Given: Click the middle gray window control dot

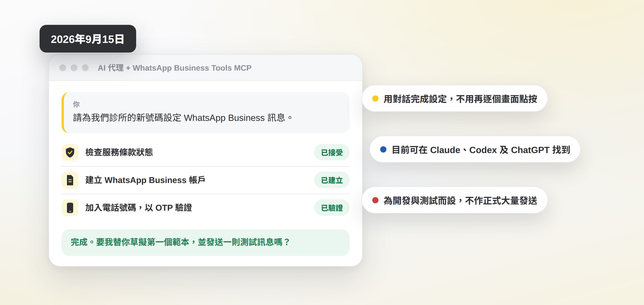Looking at the screenshot, I should 74,68.
